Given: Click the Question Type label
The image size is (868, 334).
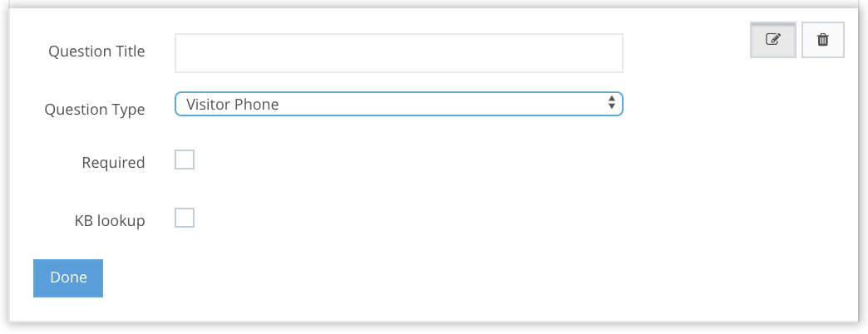Looking at the screenshot, I should [x=95, y=110].
